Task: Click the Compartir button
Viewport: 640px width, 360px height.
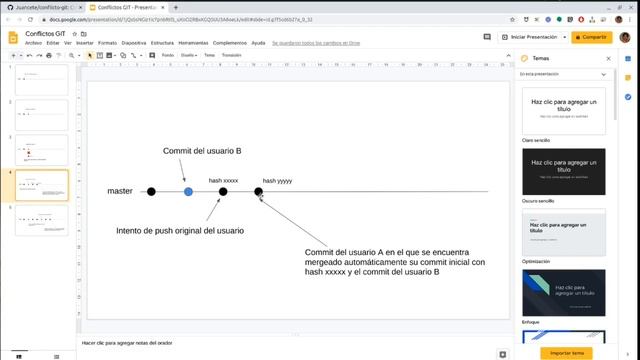Action: (x=592, y=37)
